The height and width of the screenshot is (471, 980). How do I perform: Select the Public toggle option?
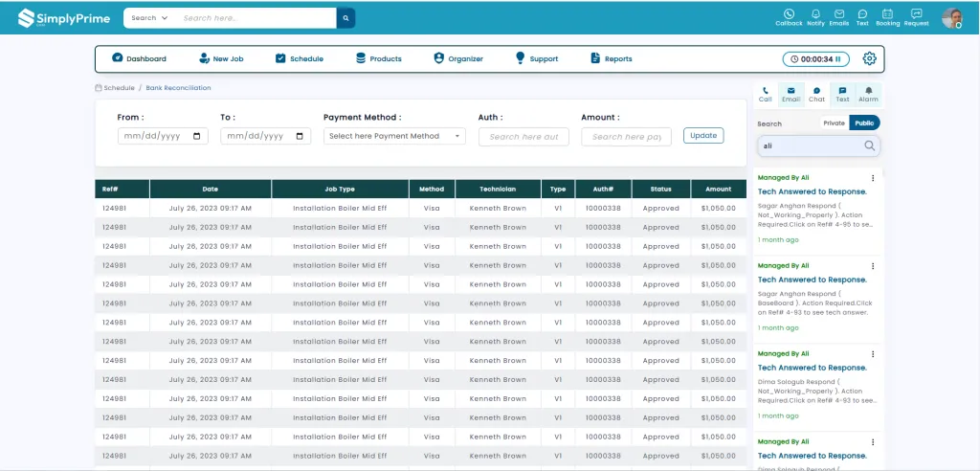pyautogui.click(x=864, y=123)
